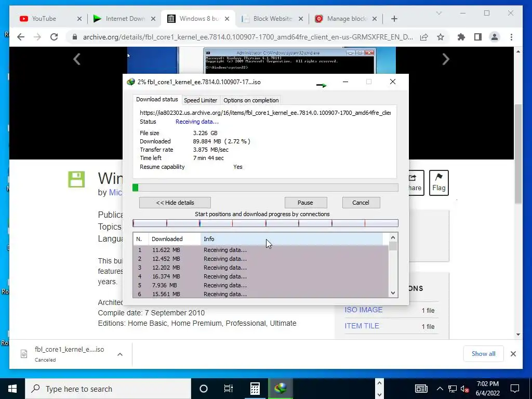Image resolution: width=532 pixels, height=399 pixels.
Task: Sort by Downloaded column header
Action: pyautogui.click(x=175, y=239)
